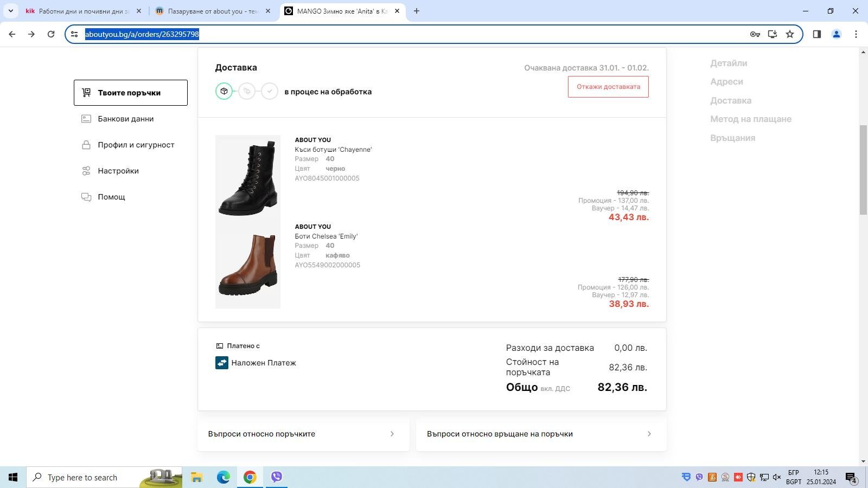868x488 pixels.
Task: Jump to Доставка section in right navigation
Action: click(731, 100)
